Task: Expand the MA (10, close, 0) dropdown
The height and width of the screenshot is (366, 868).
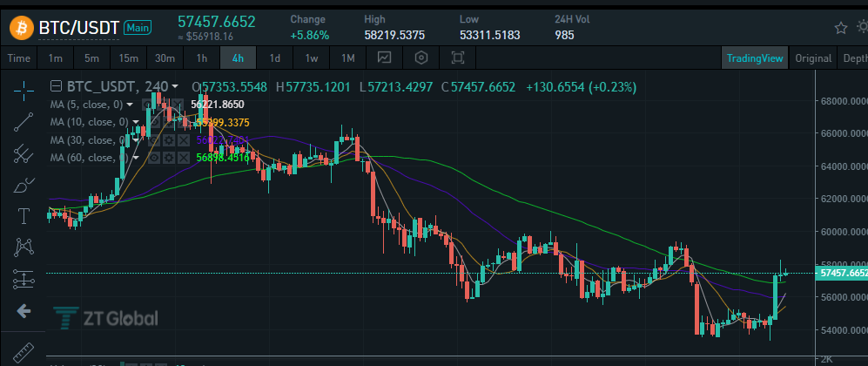Action: tap(135, 122)
